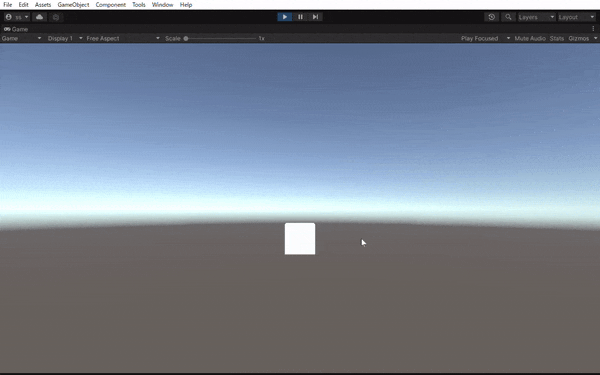This screenshot has width=600, height=375.
Task: Open the Play Focused dropdown
Action: pos(485,38)
